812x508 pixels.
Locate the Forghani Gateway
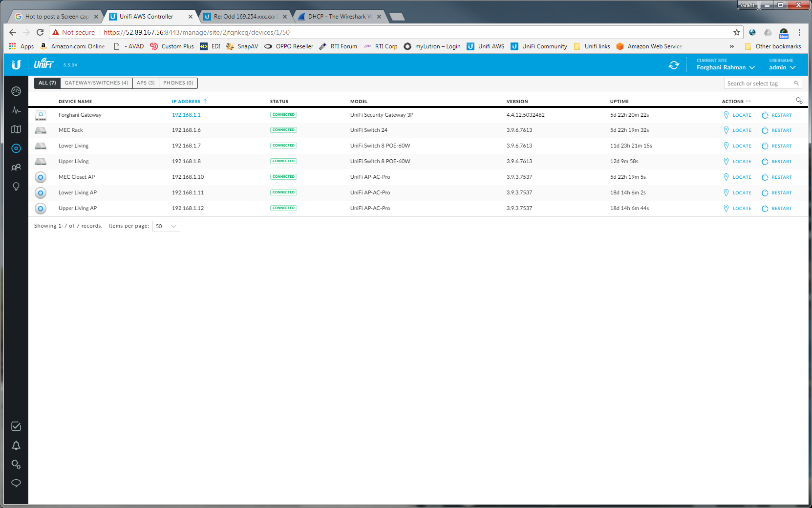(x=737, y=115)
